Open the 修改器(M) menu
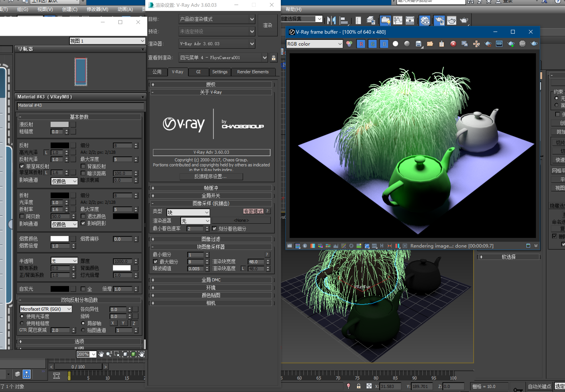The width and height of the screenshot is (565, 392). pos(97,9)
